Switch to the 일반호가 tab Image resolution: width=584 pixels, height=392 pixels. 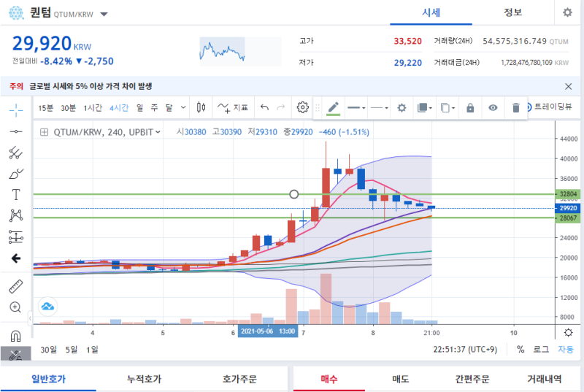click(x=48, y=379)
